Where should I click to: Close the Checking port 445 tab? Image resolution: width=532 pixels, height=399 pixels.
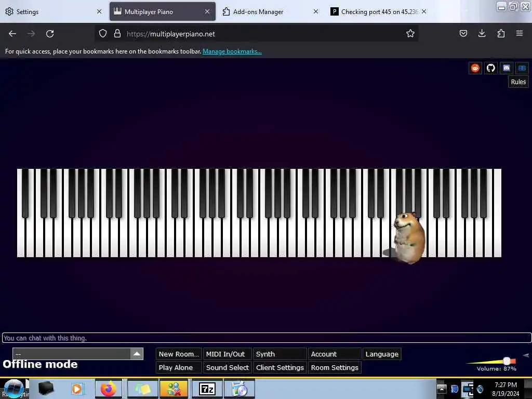[x=424, y=11]
